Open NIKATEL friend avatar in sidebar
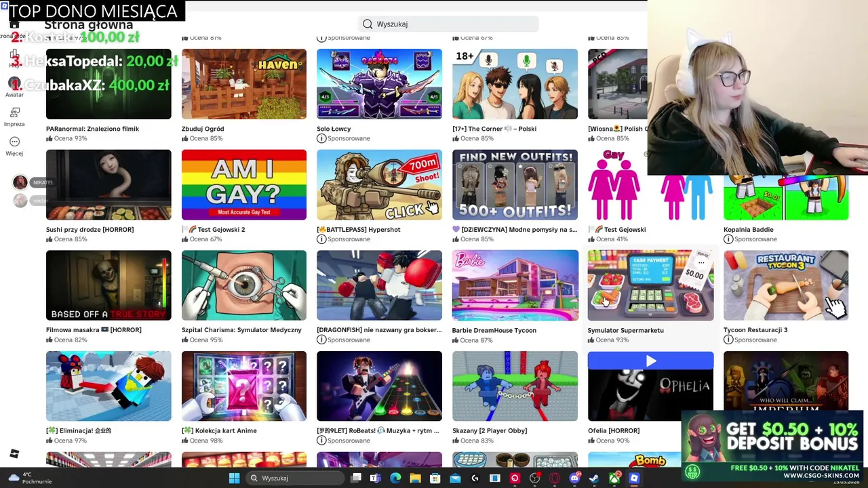This screenshot has width=868, height=488. [x=20, y=182]
